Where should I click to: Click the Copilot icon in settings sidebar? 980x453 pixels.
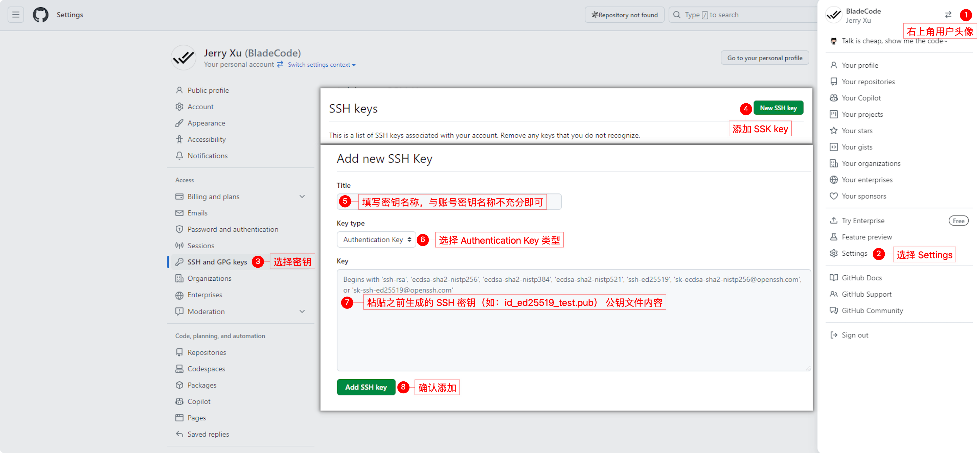179,401
